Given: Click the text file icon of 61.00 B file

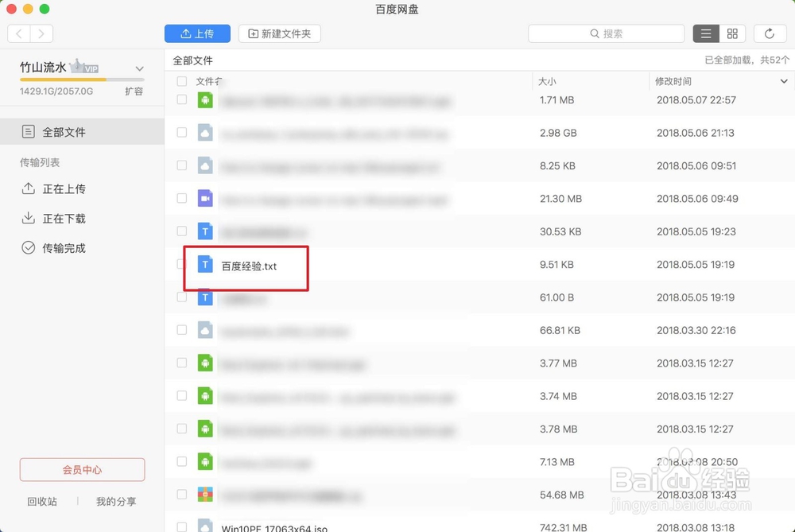Looking at the screenshot, I should click(205, 297).
